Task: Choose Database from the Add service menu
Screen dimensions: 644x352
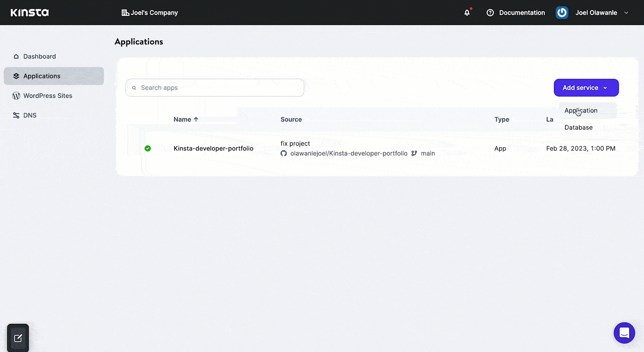Action: tap(578, 127)
